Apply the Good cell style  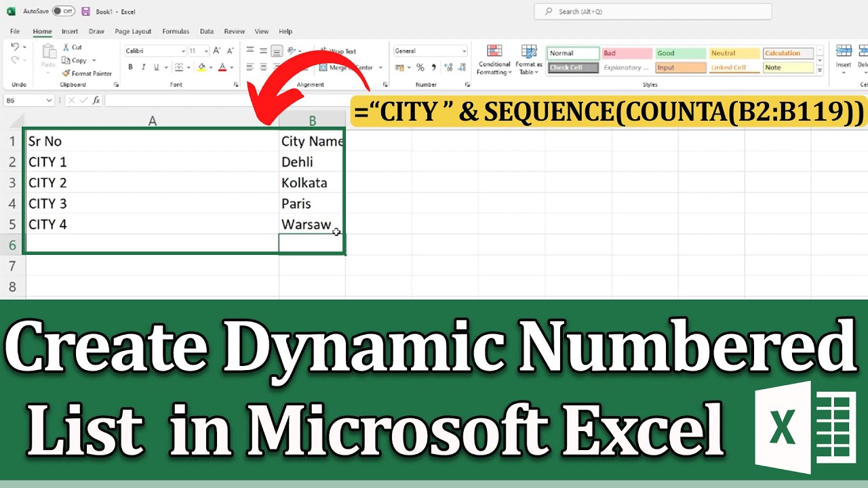[680, 53]
